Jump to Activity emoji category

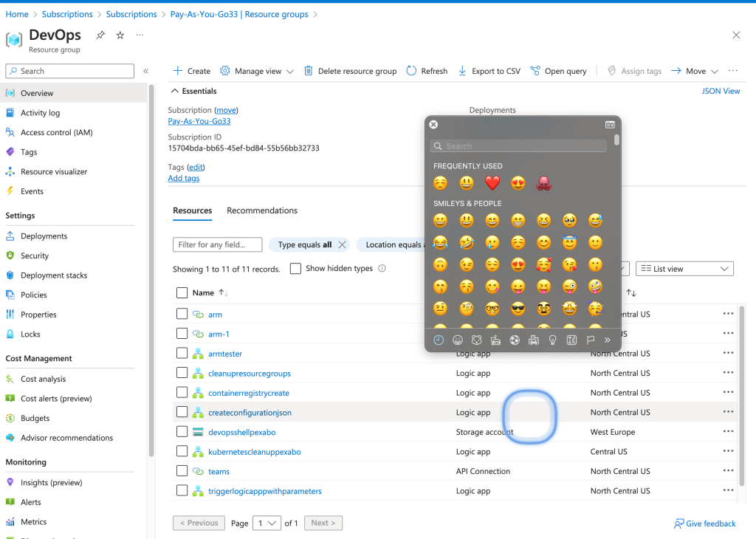coord(515,340)
